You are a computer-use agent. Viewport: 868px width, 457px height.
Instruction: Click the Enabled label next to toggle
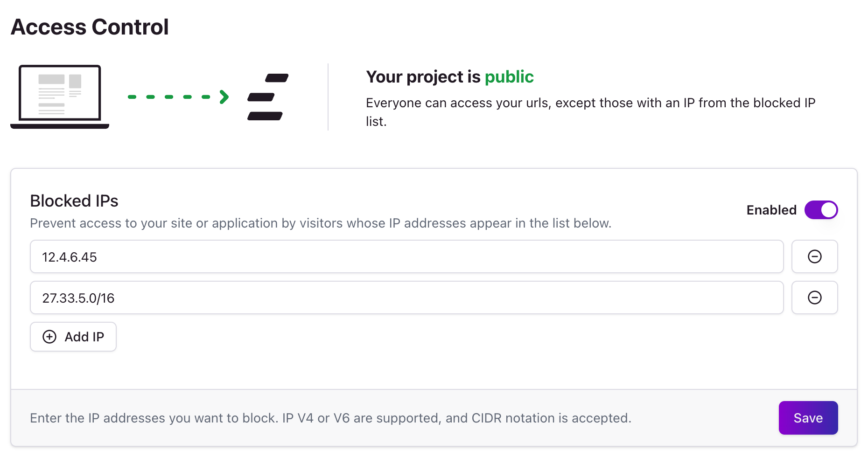click(771, 210)
